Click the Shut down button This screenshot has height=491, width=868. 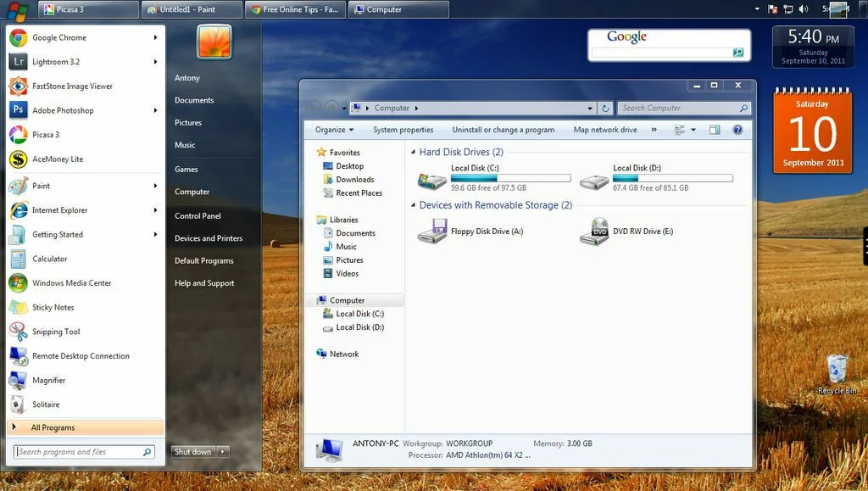tap(193, 452)
